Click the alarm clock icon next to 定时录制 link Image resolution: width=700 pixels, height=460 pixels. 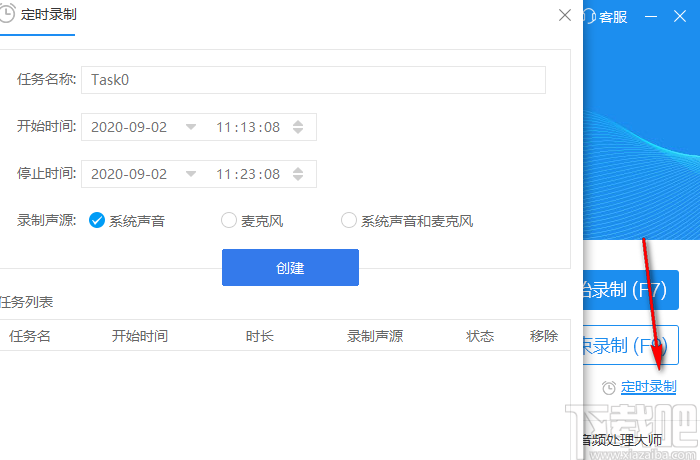[x=608, y=387]
